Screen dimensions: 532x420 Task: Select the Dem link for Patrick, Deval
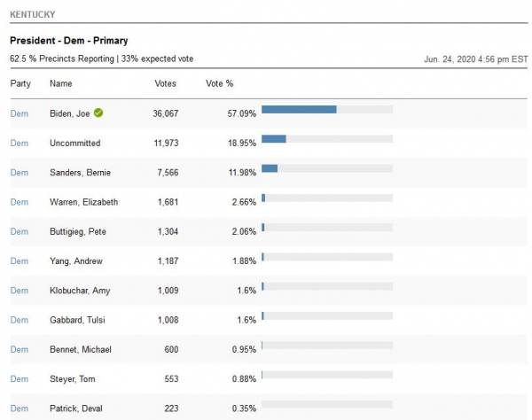pyautogui.click(x=19, y=408)
